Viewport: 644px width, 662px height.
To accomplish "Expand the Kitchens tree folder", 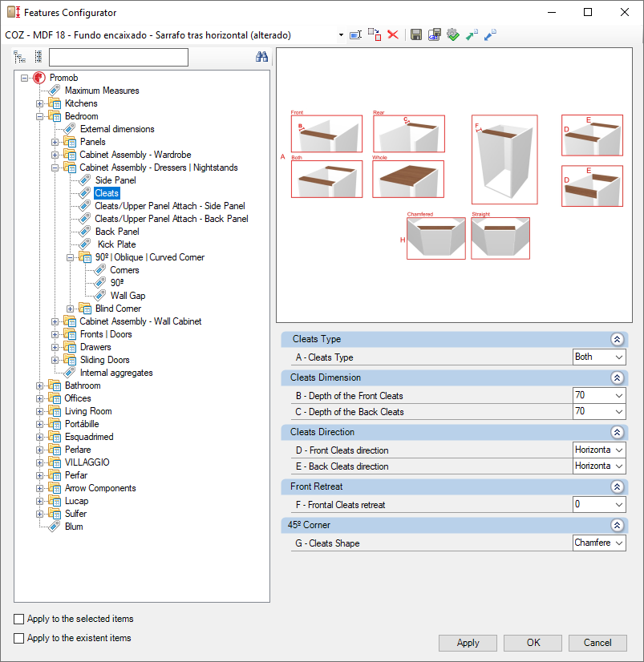I will (x=39, y=104).
